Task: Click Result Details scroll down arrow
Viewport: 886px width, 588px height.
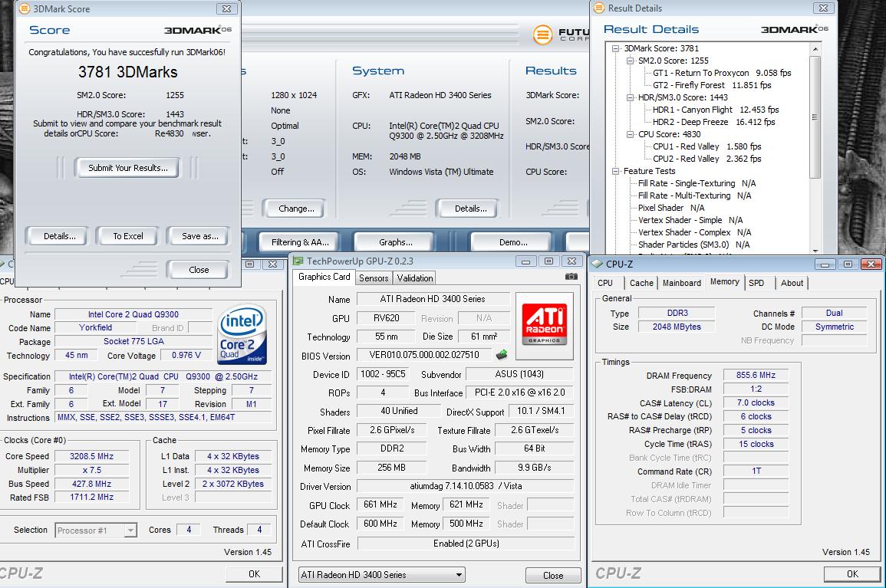Action: point(815,250)
